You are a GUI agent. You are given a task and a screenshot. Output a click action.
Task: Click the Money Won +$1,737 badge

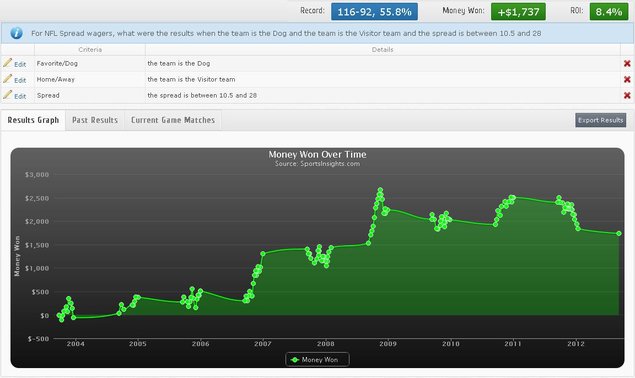pos(518,12)
